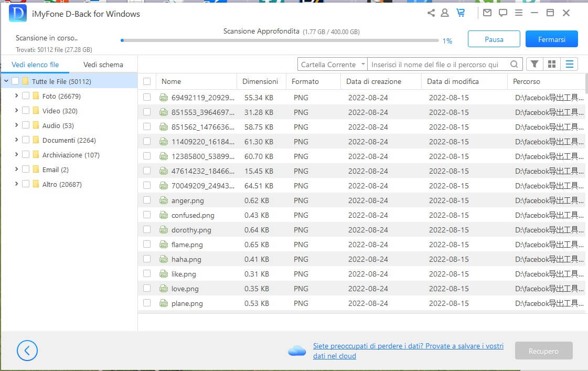This screenshot has width=588, height=371.
Task: Expand the Documenti folder node
Action: pyautogui.click(x=16, y=140)
